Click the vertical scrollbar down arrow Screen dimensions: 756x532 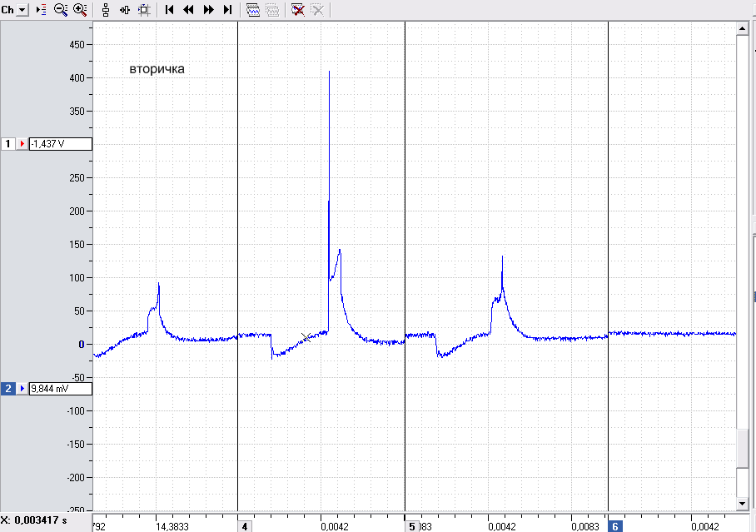pyautogui.click(x=743, y=504)
